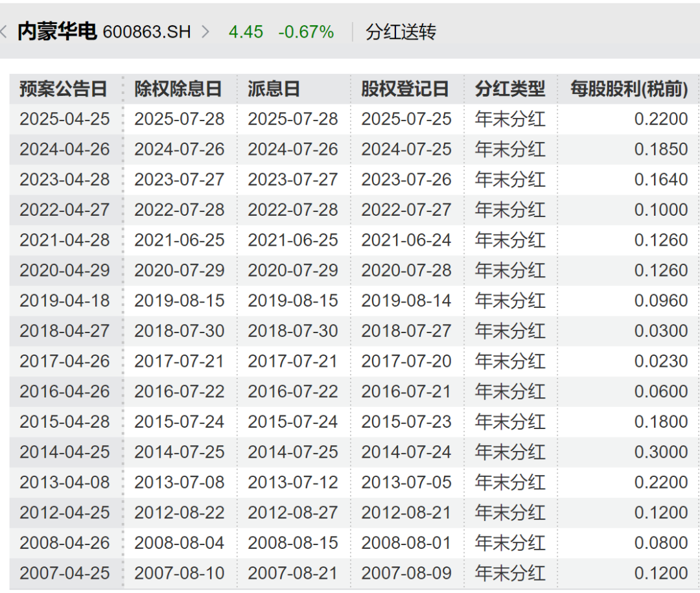This screenshot has height=593, width=700.
Task: Select payout date 2008-08-15
Action: pos(293,543)
